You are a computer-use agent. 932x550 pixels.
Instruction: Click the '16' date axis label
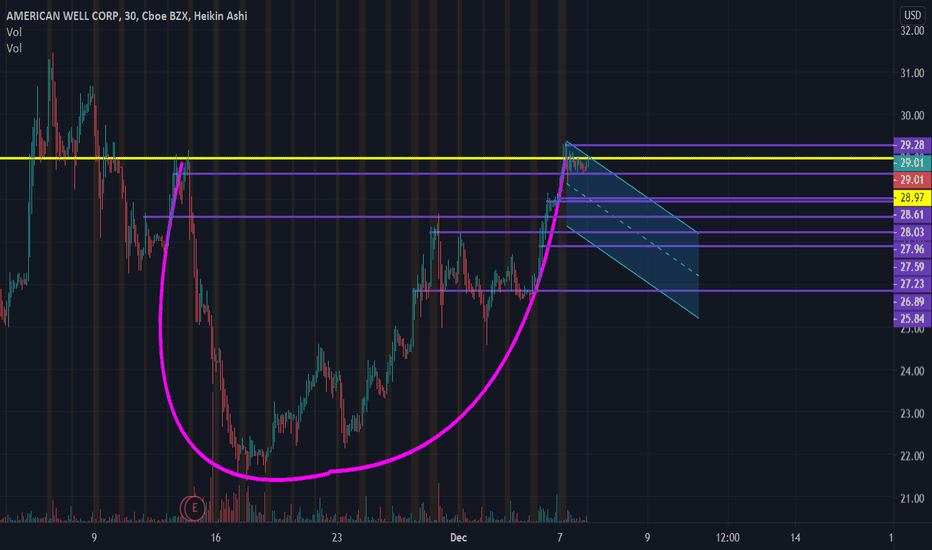[215, 538]
